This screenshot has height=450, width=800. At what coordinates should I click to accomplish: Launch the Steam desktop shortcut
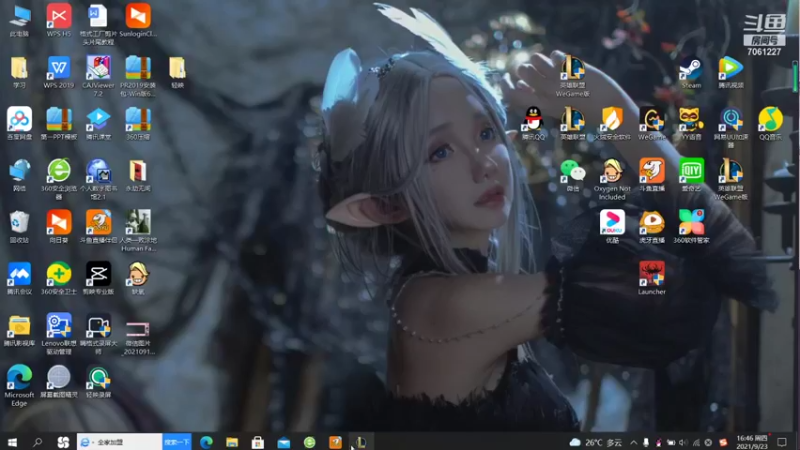click(x=691, y=72)
